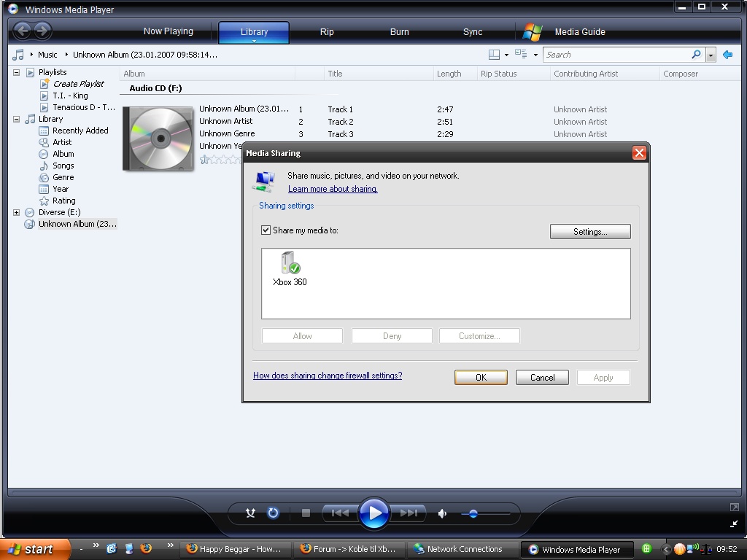Open the Library tab dropdown arrow

pyautogui.click(x=254, y=41)
